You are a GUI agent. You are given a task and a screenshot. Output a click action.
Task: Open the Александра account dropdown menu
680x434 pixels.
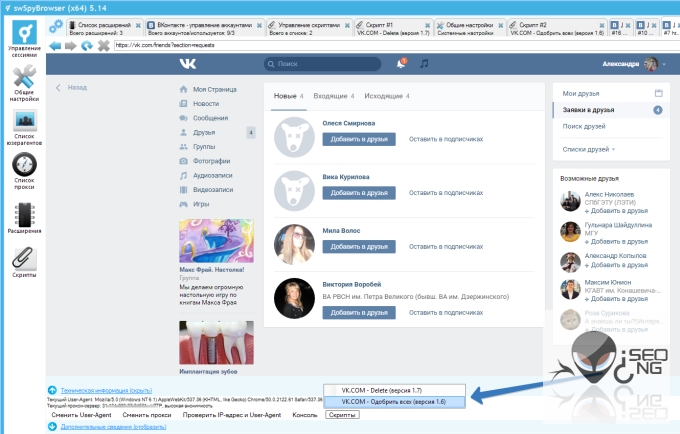[634, 64]
